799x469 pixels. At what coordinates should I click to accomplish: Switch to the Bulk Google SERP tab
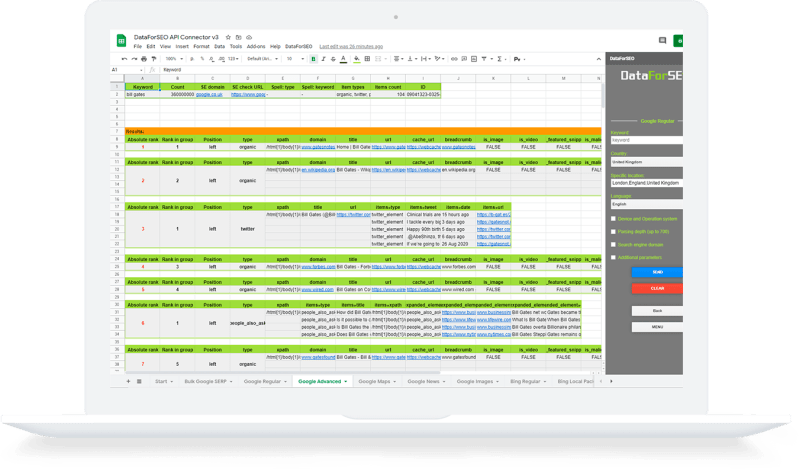tap(208, 381)
